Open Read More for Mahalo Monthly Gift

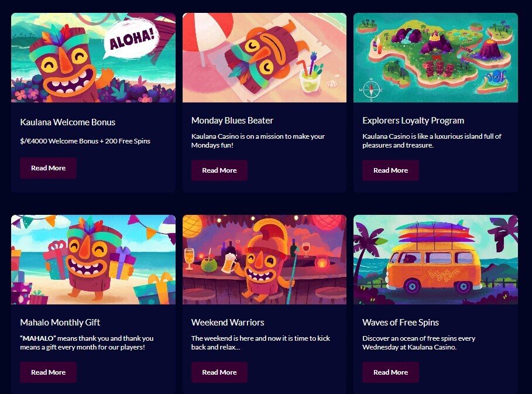point(48,372)
